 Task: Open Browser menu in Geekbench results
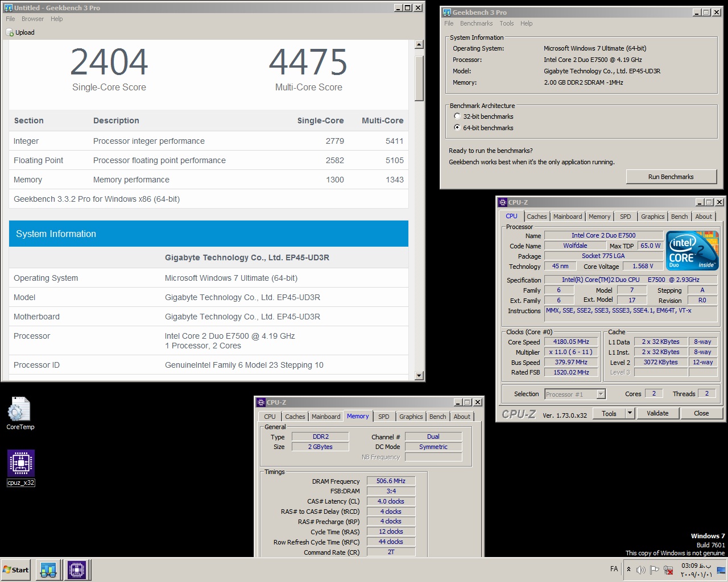[x=32, y=19]
